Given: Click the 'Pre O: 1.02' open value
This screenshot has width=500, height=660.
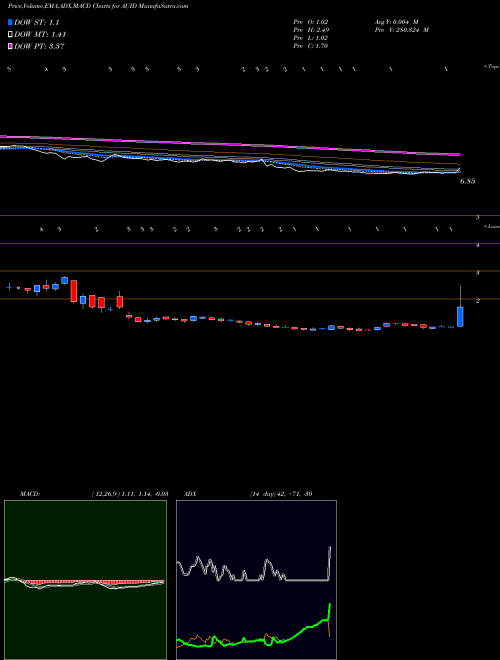Looking at the screenshot, I should point(311,22).
